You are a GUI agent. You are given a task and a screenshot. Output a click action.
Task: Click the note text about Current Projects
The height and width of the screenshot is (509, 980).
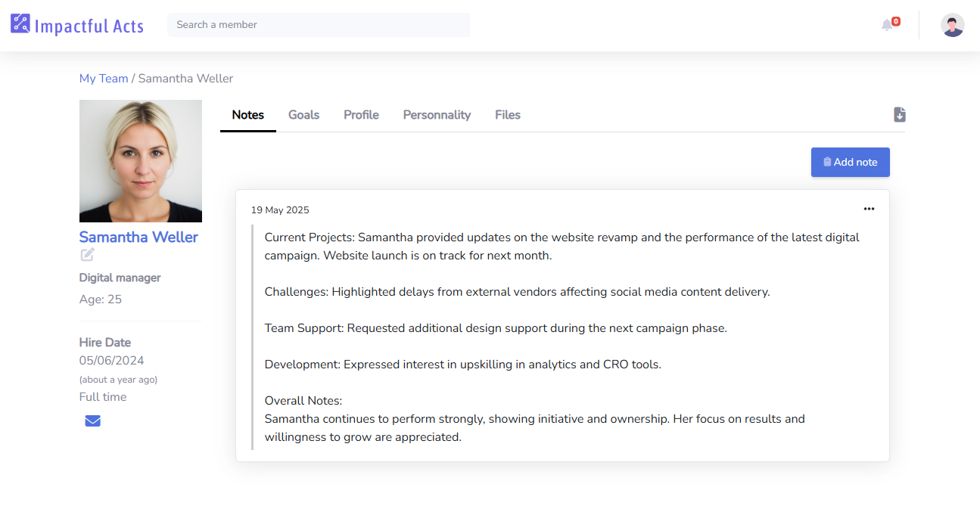[x=562, y=247]
